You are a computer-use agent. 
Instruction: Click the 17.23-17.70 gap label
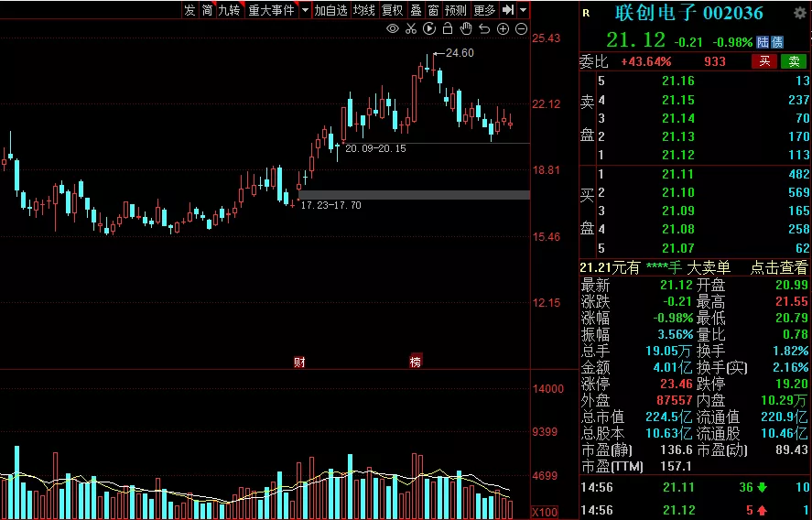tap(330, 205)
